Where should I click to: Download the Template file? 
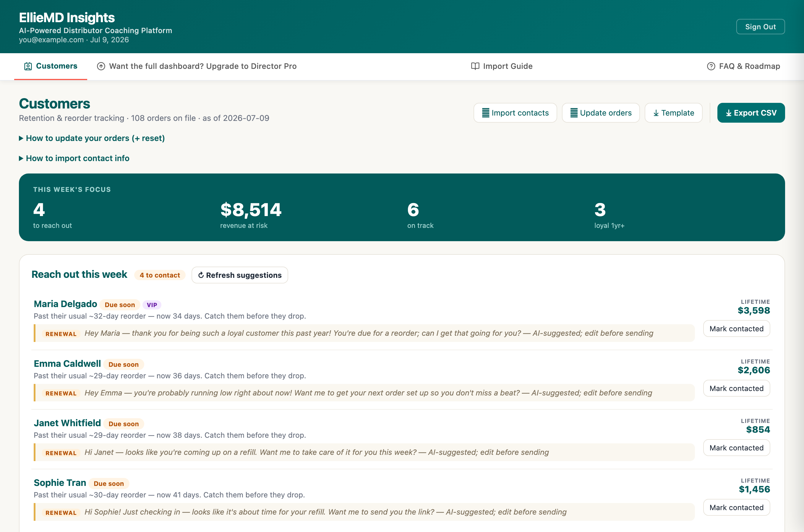pyautogui.click(x=673, y=113)
